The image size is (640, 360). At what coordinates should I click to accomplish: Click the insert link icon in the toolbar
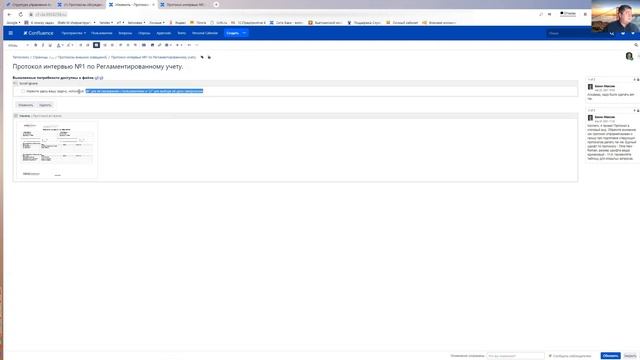click(x=160, y=45)
